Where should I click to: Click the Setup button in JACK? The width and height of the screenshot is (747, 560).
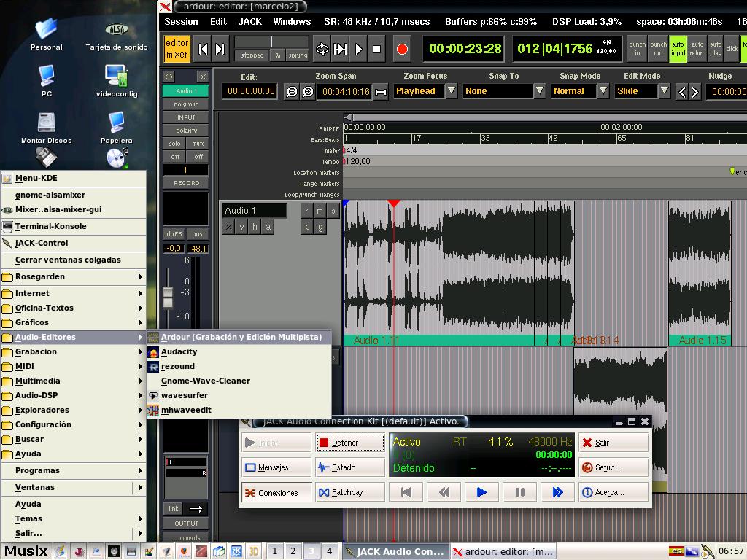point(613,467)
